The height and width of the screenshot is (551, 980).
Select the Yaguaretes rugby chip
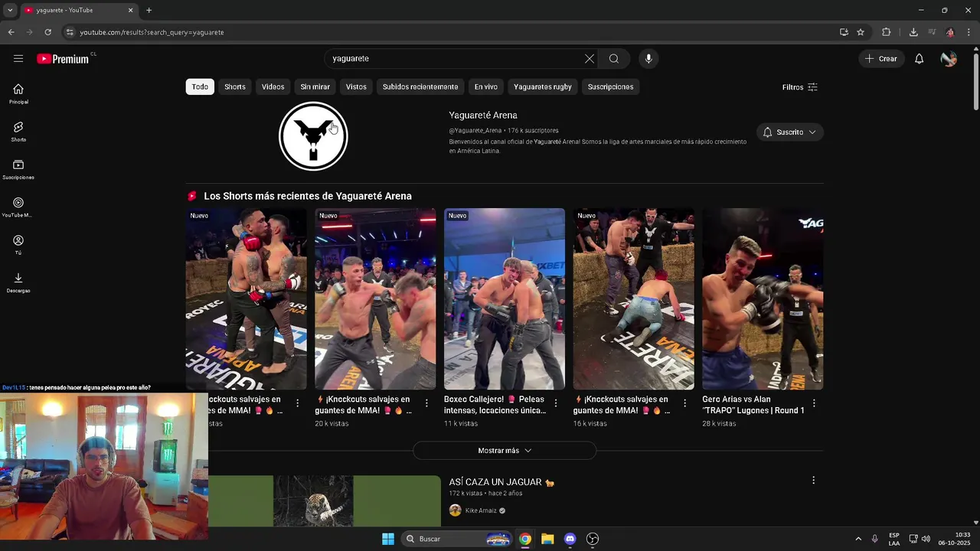click(x=543, y=86)
